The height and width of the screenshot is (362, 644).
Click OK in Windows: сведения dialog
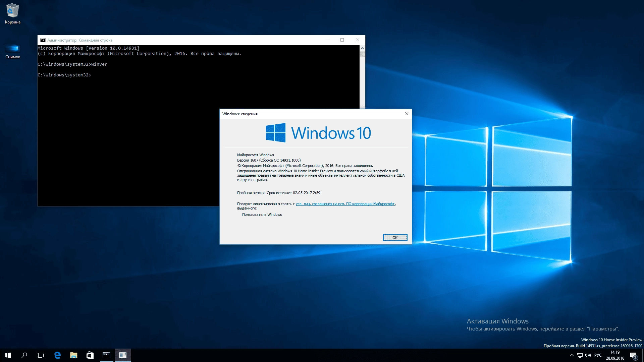[395, 238]
